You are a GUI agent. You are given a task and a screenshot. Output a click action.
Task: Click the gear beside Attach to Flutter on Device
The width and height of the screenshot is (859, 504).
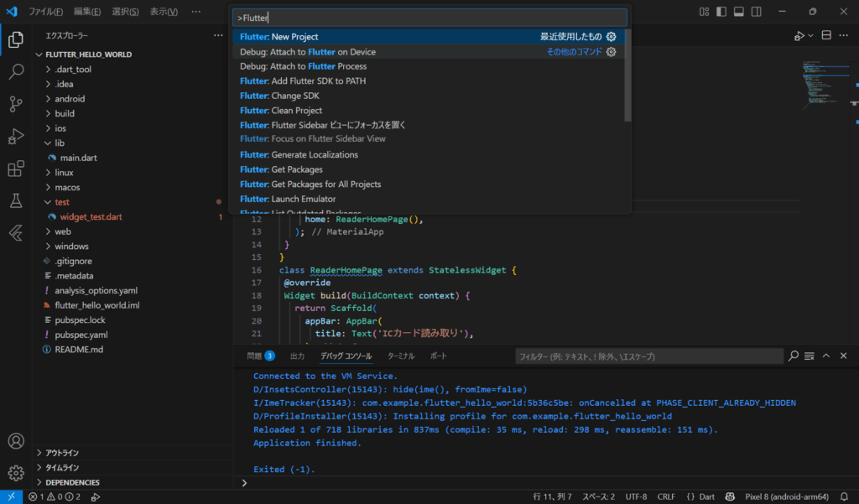click(x=611, y=51)
